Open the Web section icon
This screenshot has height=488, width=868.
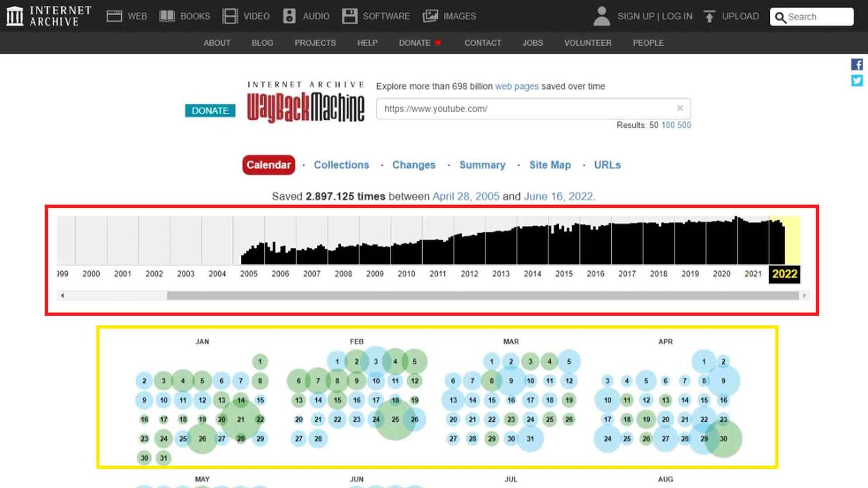coord(114,16)
